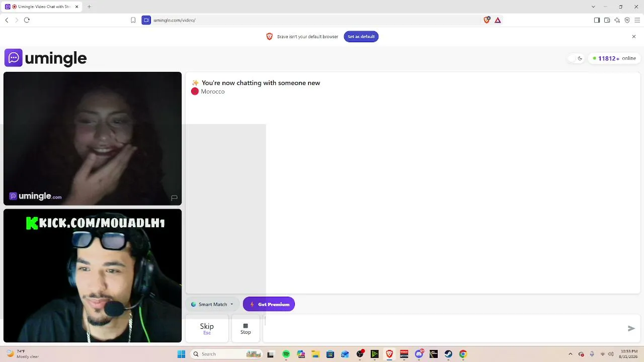Click the Morocco country label
The width and height of the screenshot is (644, 362).
point(213,92)
